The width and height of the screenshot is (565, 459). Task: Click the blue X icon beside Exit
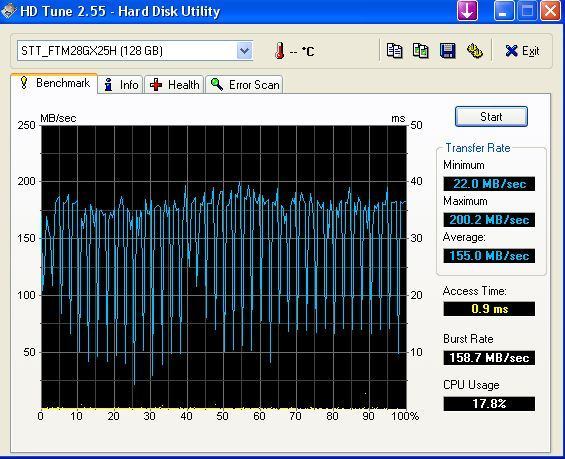(511, 51)
